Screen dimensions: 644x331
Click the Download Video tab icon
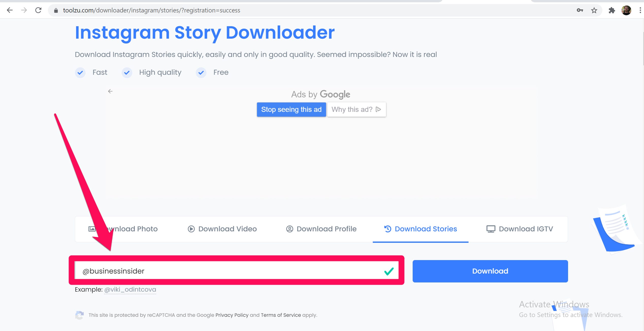[x=190, y=229]
